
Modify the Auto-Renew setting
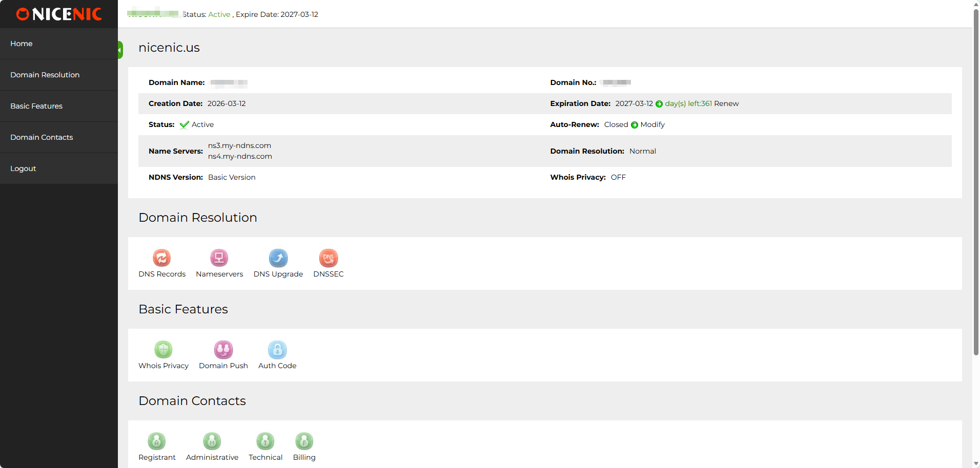click(x=652, y=124)
